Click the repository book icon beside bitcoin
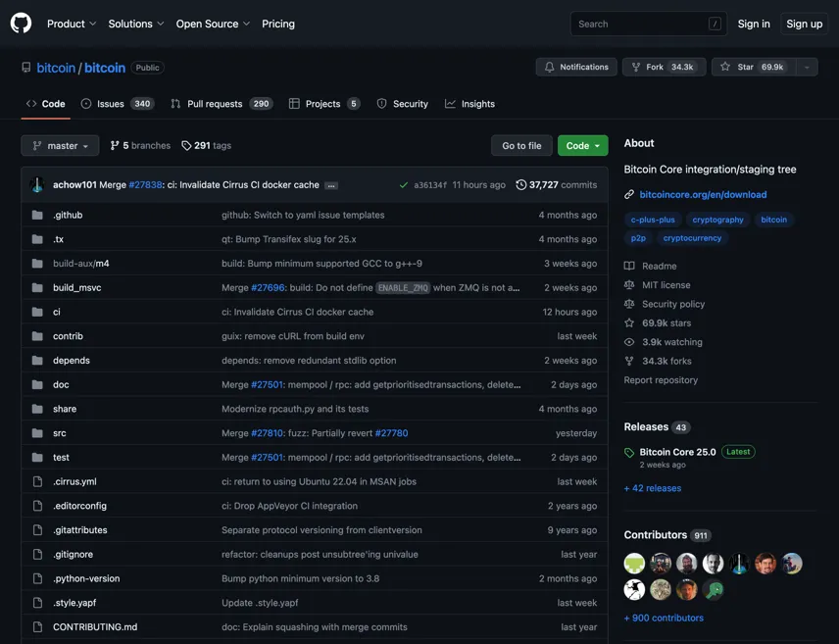The image size is (839, 644). pos(25,68)
